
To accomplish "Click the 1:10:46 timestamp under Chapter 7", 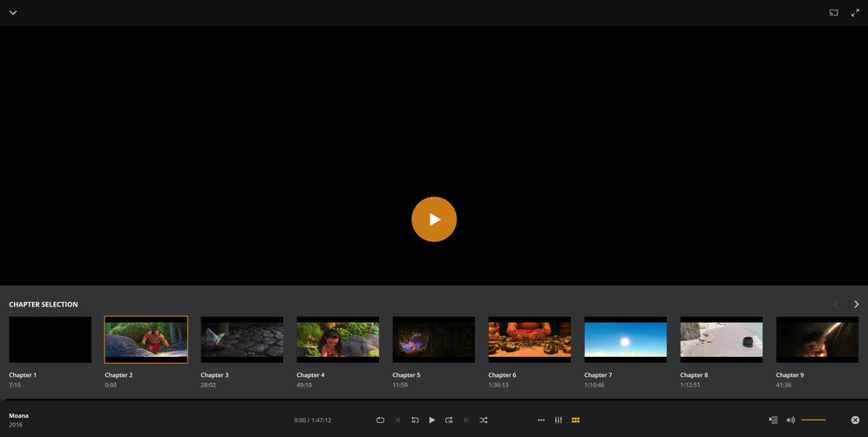I will (594, 385).
